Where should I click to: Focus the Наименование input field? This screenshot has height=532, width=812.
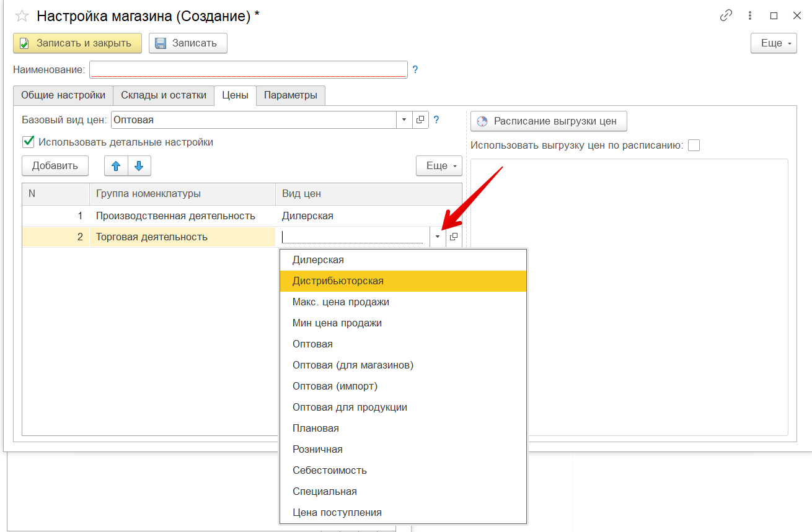249,69
